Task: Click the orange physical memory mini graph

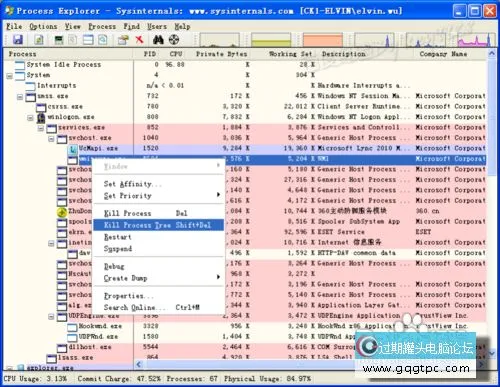Action: (x=323, y=40)
